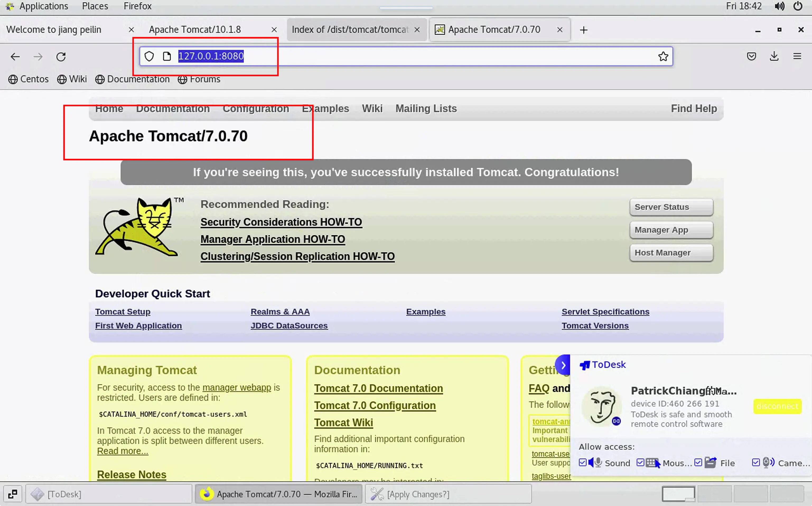
Task: Switch to Welcome to jiang peilin tab
Action: click(54, 30)
